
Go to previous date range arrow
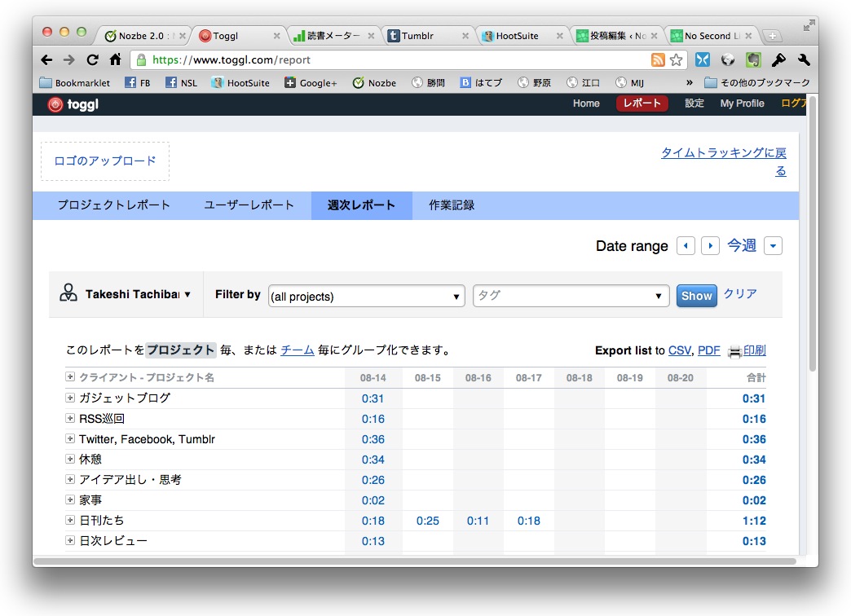(x=686, y=246)
